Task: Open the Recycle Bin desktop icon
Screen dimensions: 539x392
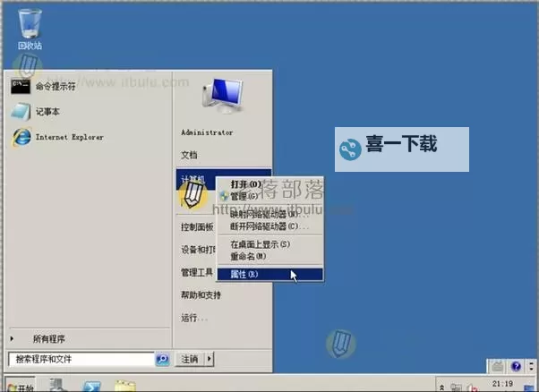Action: pyautogui.click(x=30, y=30)
